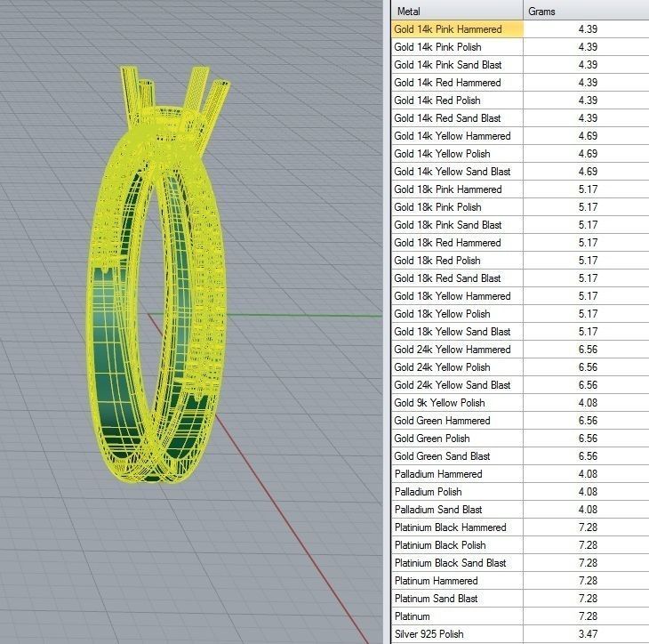
Task: Sort by the Metal column header
Action: pyautogui.click(x=457, y=11)
